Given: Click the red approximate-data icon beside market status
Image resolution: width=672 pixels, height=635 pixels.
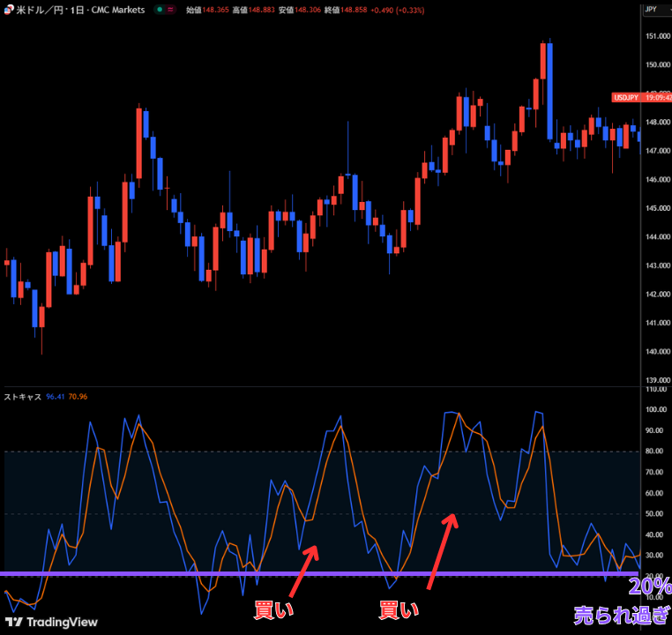Looking at the screenshot, I should pyautogui.click(x=169, y=10).
